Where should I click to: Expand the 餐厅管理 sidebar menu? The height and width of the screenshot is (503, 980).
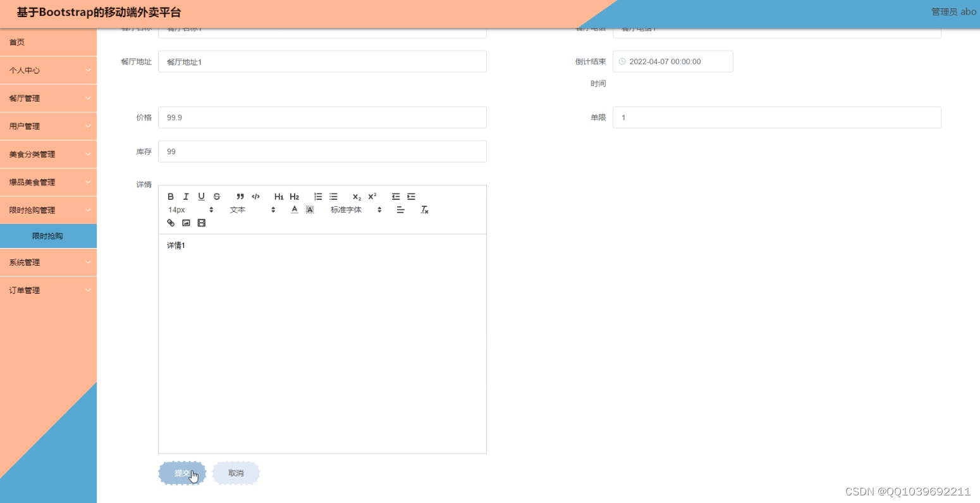(x=48, y=98)
